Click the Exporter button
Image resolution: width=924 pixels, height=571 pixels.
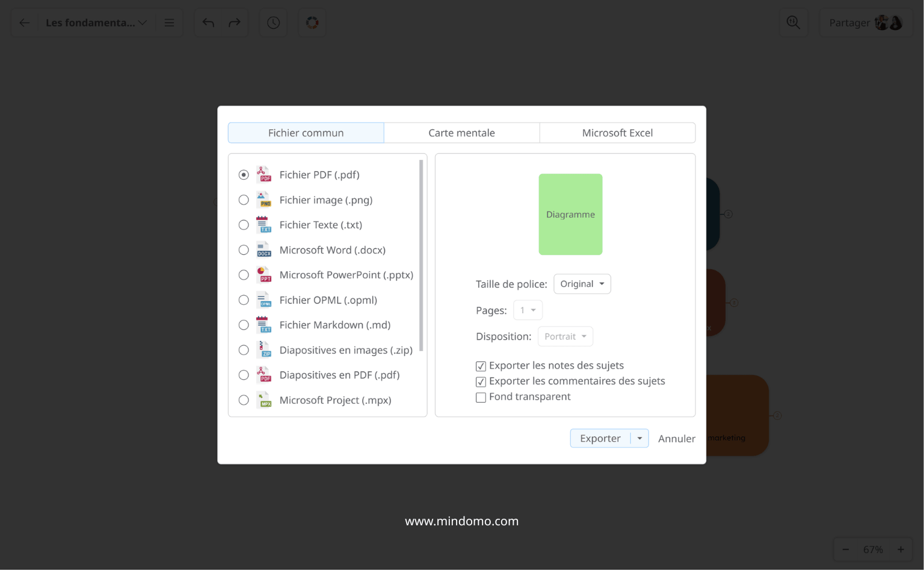600,439
